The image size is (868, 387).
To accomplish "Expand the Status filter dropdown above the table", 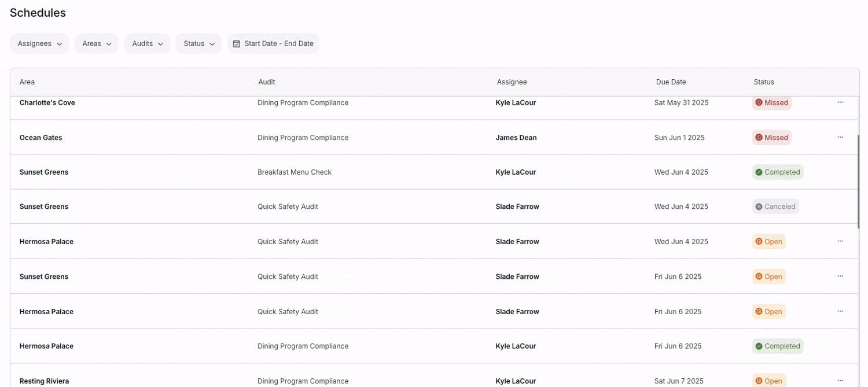I will pos(198,43).
